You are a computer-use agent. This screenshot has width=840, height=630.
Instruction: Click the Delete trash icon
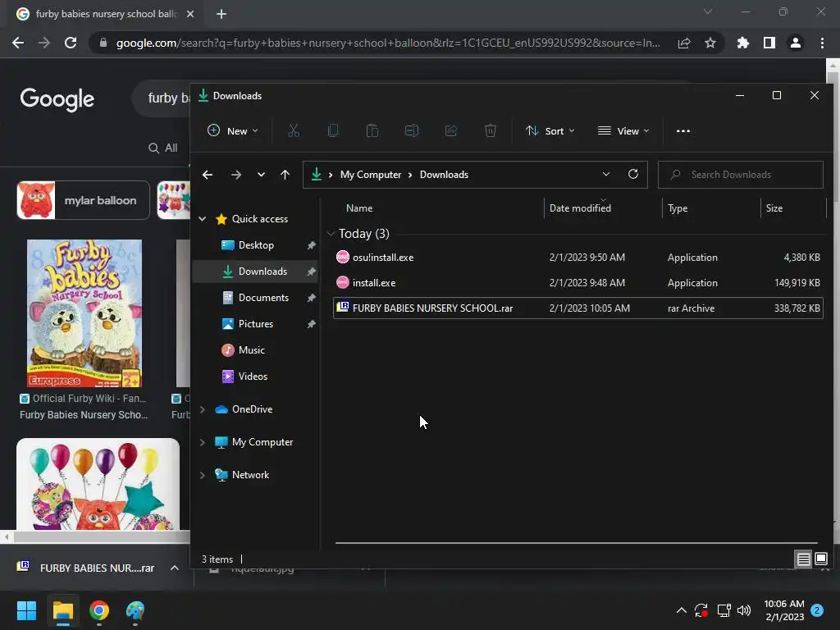491,130
